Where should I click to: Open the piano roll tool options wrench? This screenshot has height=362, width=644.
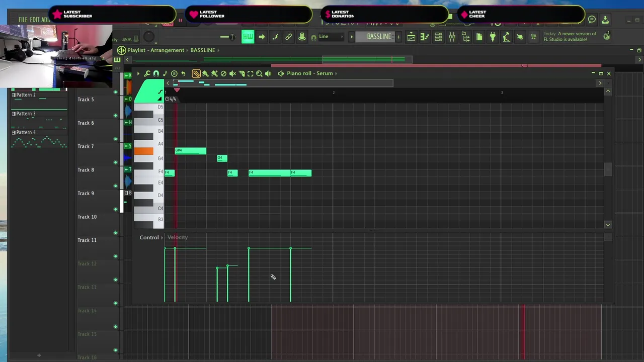point(147,73)
